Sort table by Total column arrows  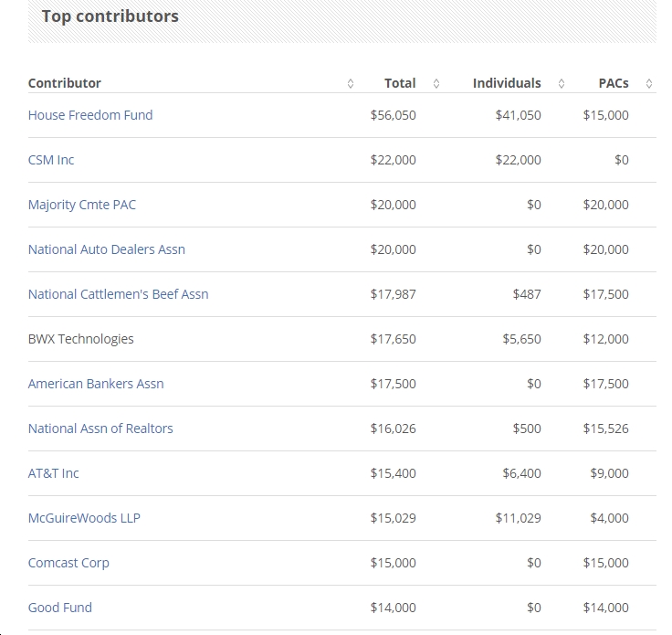point(436,83)
